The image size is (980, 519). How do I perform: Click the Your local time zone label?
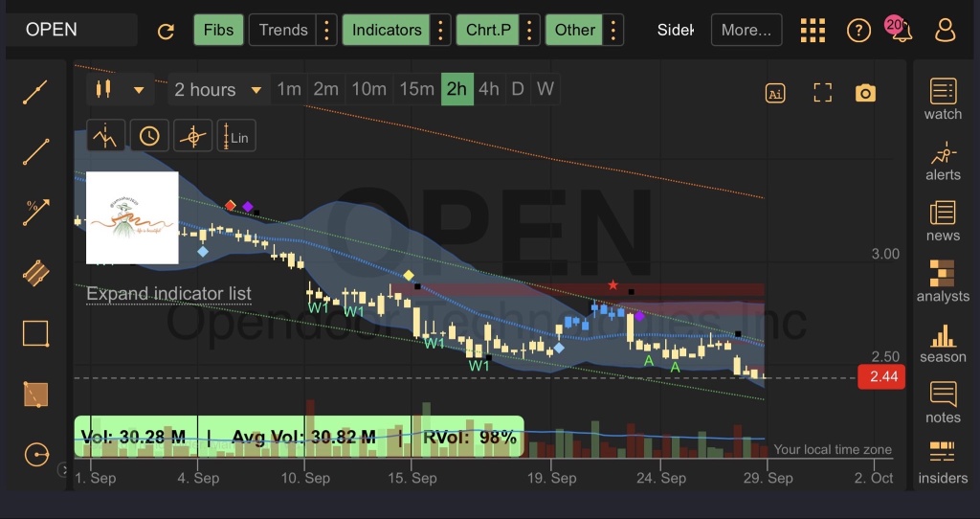(x=833, y=450)
